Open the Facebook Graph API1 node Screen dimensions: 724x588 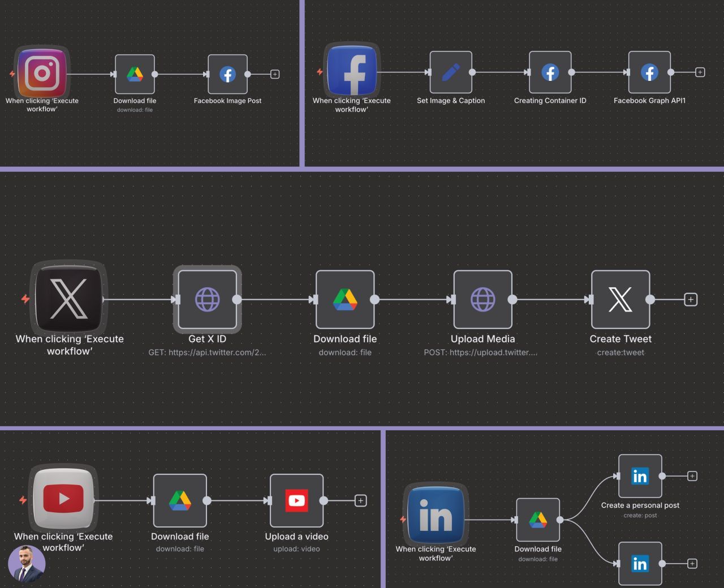[649, 72]
